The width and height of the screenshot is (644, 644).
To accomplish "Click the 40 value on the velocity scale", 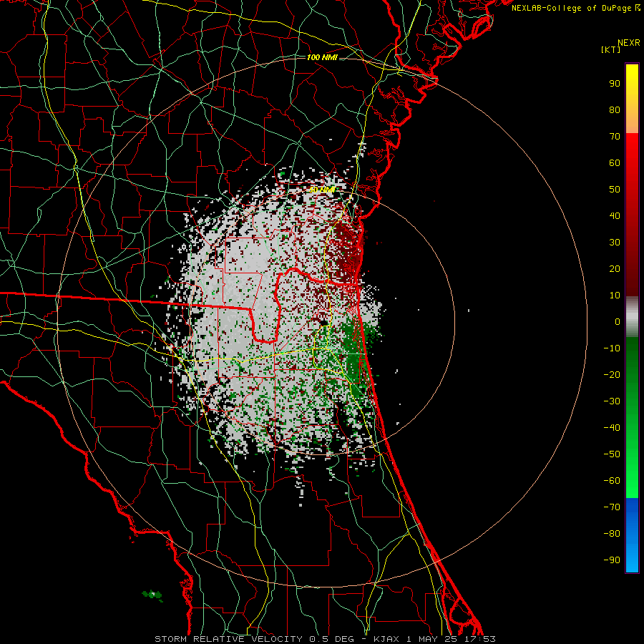I will 615,215.
